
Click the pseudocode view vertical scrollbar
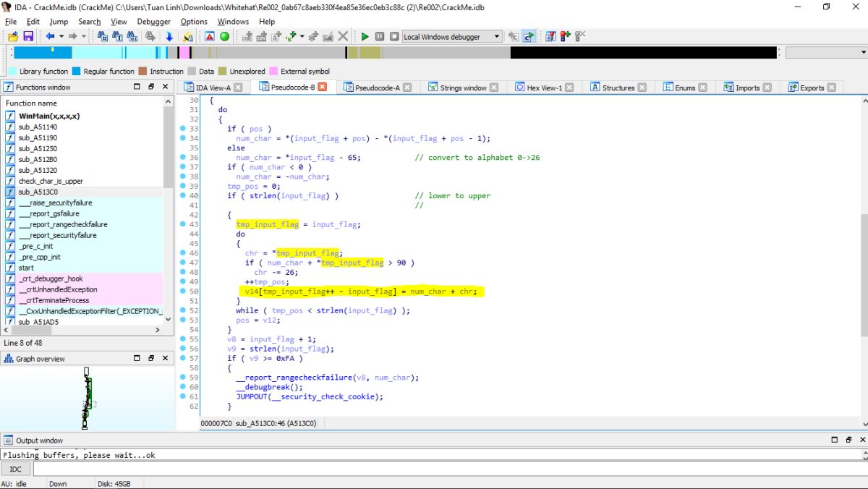click(863, 275)
